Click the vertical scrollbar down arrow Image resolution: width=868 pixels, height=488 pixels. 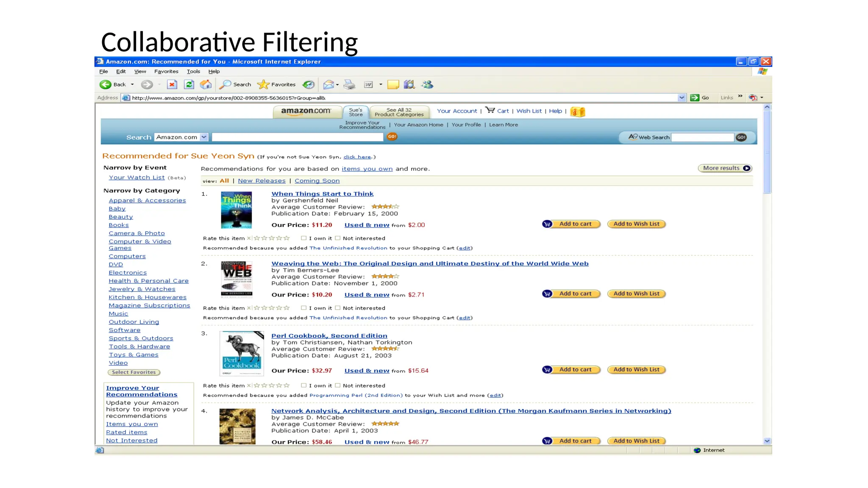coord(767,441)
